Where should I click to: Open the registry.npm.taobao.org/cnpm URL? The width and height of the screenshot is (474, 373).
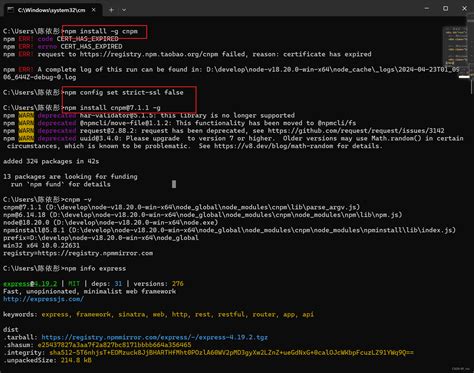(149, 54)
